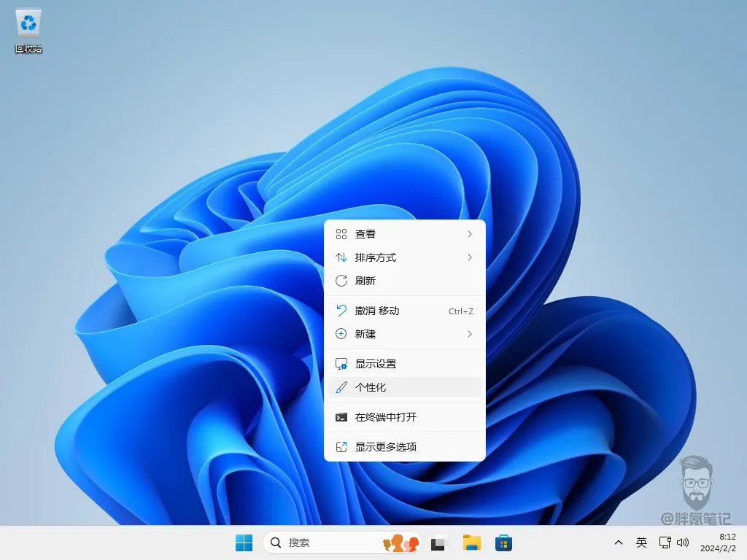Click the undo arrow icon beside 撤消

point(341,311)
